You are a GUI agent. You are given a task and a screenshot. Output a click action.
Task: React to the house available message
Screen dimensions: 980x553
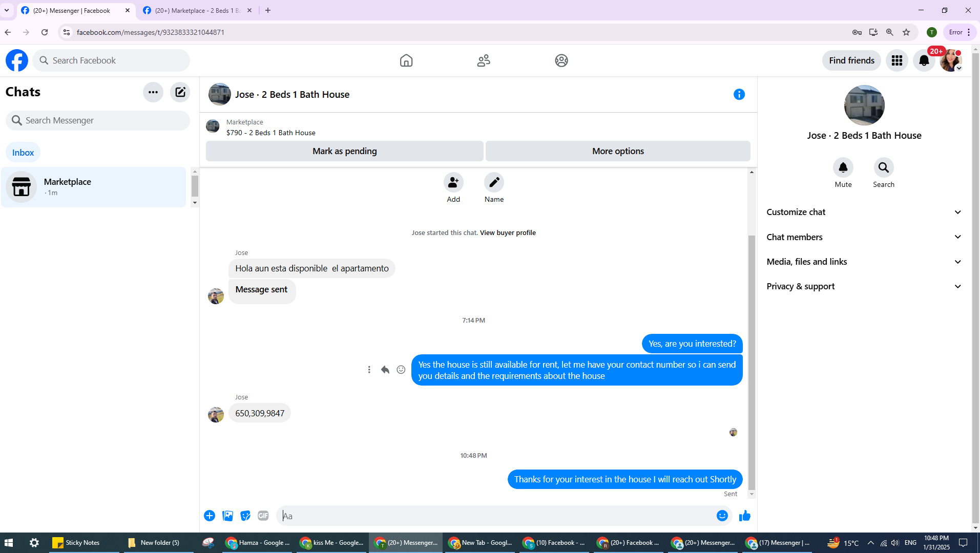pos(401,370)
